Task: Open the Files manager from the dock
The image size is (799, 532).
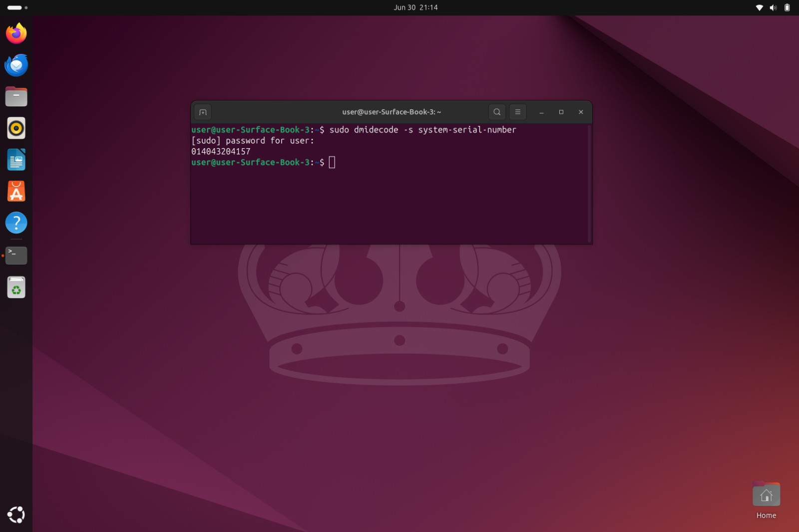Action: coord(16,96)
